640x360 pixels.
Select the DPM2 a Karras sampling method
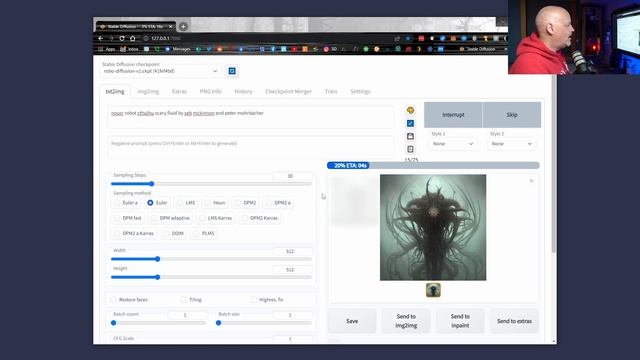click(x=134, y=233)
